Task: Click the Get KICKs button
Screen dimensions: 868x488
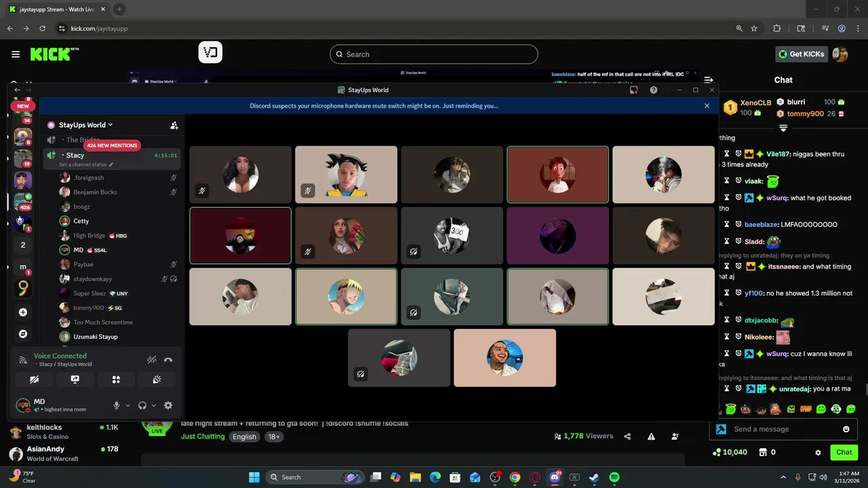Action: (802, 54)
